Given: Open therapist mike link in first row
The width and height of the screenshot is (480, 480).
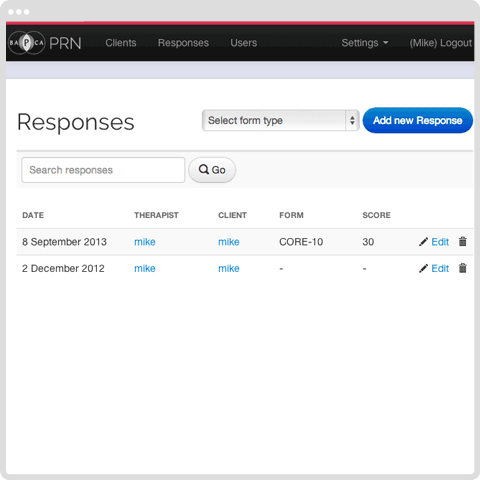Looking at the screenshot, I should (145, 242).
